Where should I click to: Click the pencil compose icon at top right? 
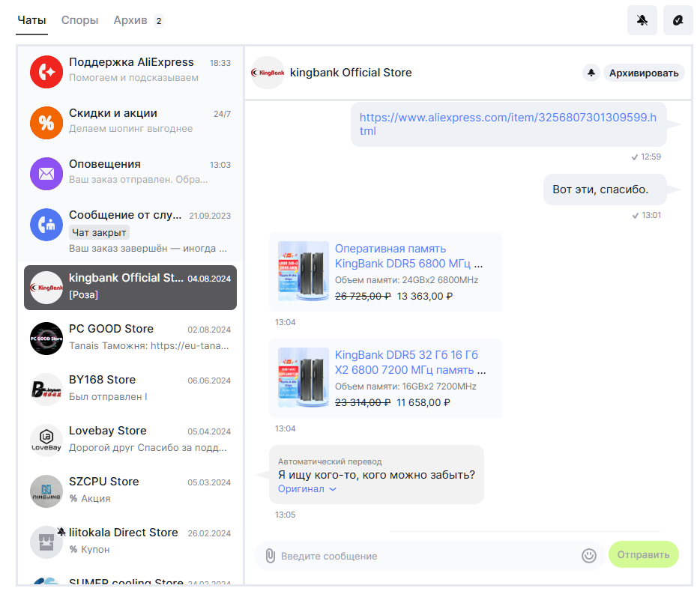pos(678,20)
